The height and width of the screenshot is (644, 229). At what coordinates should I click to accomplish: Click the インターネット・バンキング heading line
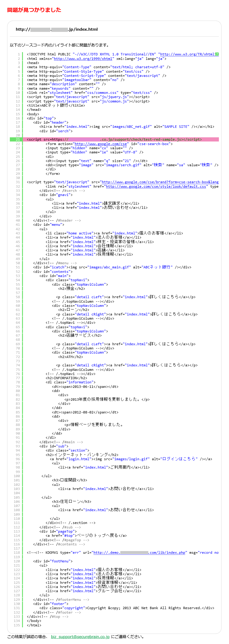tap(82, 455)
